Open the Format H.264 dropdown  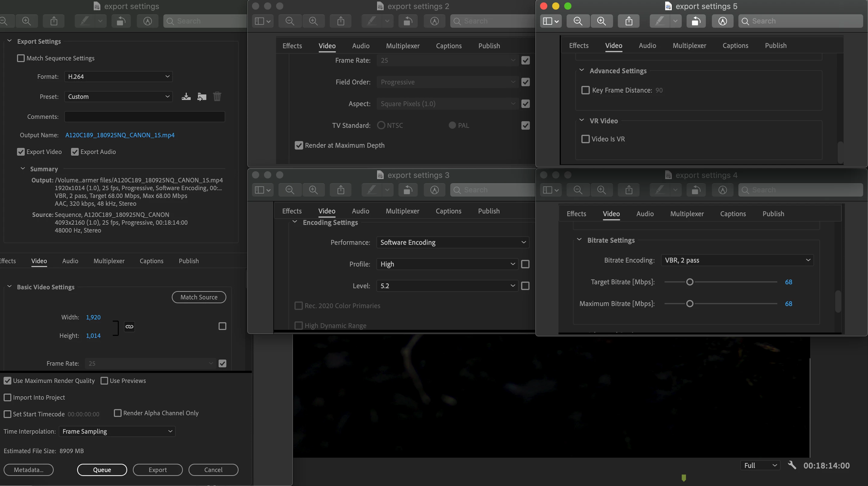[x=118, y=77]
